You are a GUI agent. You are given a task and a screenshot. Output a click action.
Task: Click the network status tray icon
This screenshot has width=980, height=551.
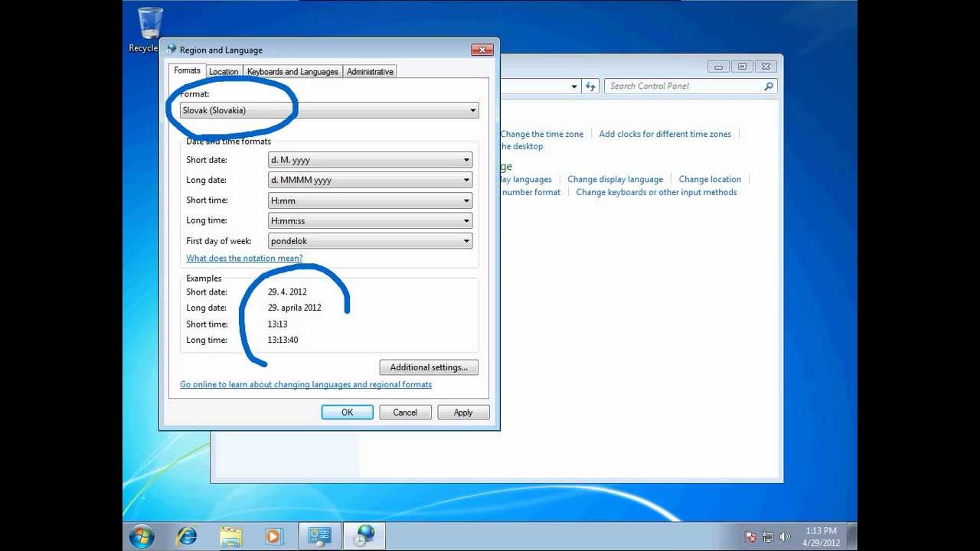(x=768, y=537)
